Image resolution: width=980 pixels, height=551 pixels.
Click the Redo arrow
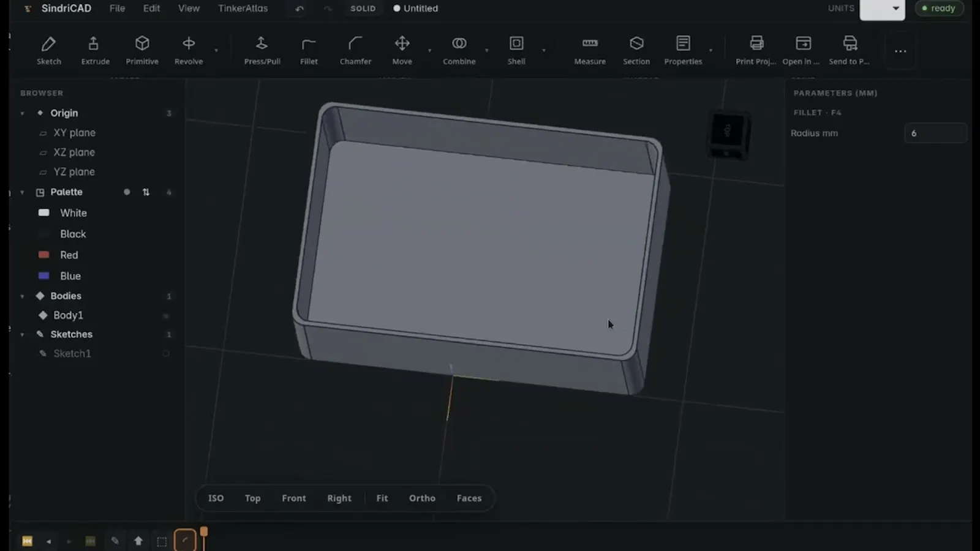point(328,9)
